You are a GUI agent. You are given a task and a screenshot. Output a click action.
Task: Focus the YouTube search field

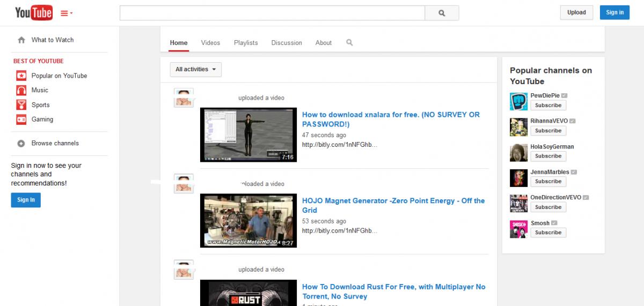[272, 13]
